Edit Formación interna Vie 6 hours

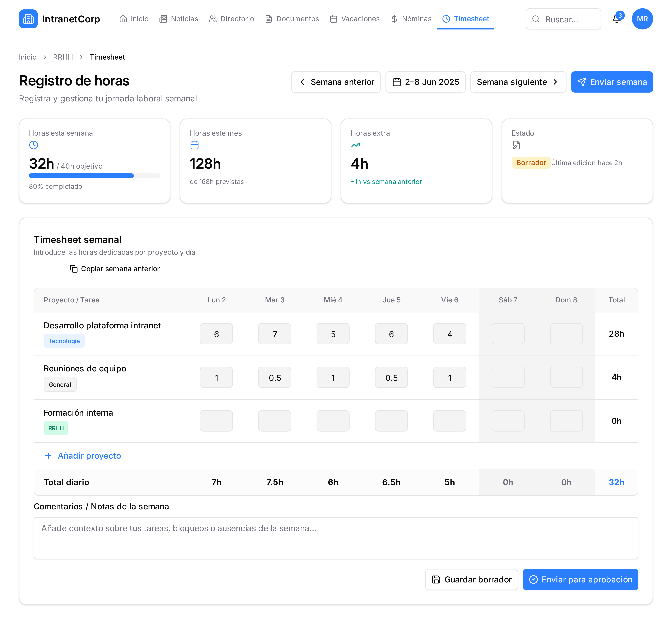[450, 421]
